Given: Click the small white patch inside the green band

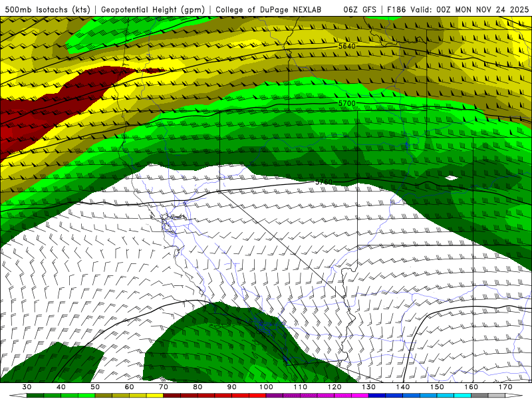Looking at the screenshot, I should click(452, 178).
